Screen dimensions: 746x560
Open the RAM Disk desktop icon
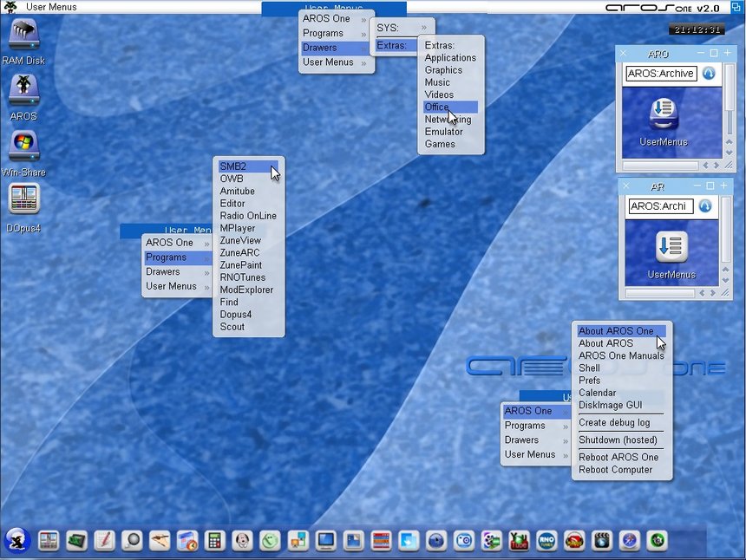[x=23, y=36]
